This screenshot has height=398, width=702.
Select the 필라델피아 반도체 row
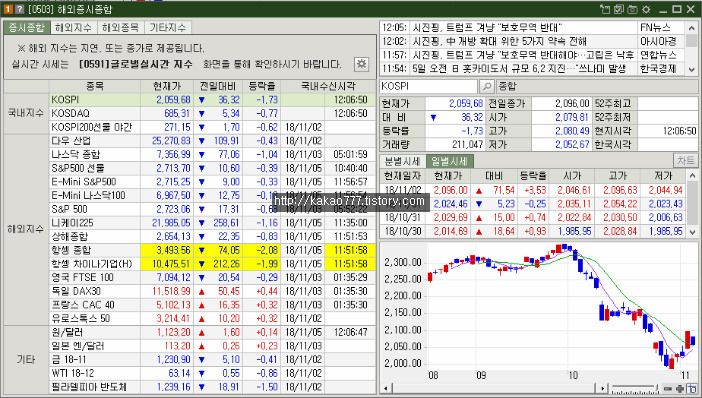point(212,387)
